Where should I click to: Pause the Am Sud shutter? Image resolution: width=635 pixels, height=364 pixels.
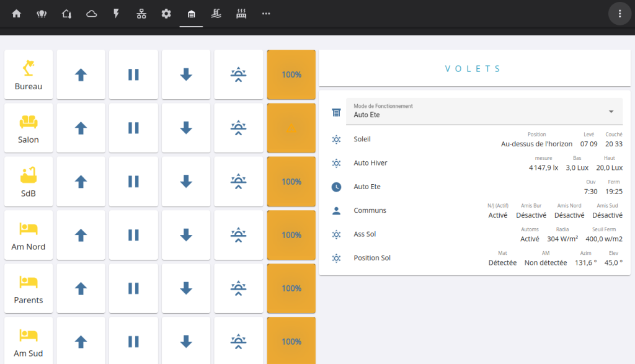click(x=133, y=341)
